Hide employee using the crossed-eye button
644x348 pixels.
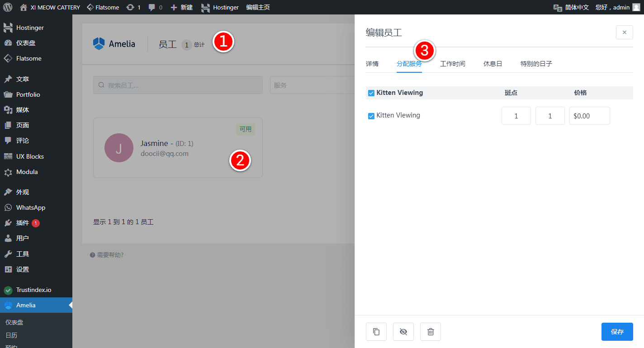coord(403,332)
